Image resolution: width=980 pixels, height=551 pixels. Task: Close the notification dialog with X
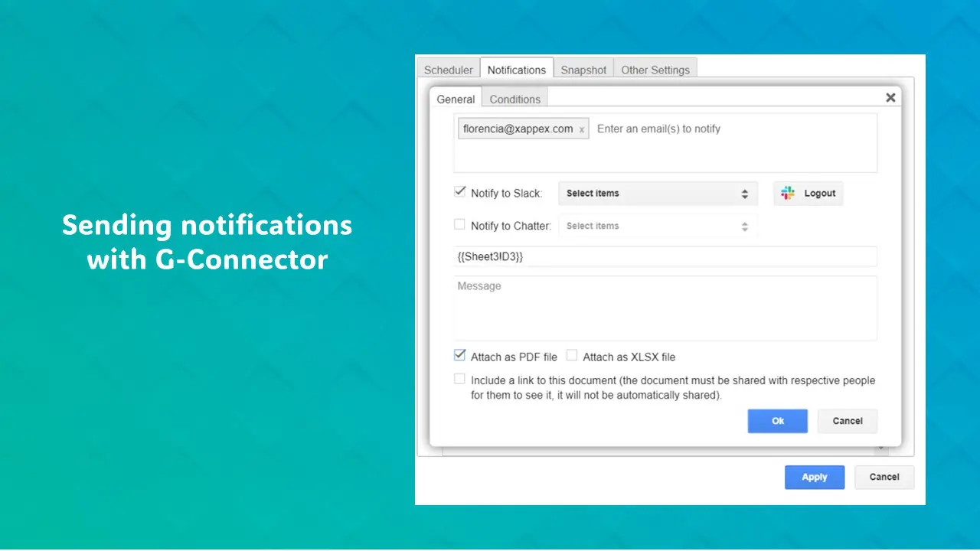click(x=890, y=98)
